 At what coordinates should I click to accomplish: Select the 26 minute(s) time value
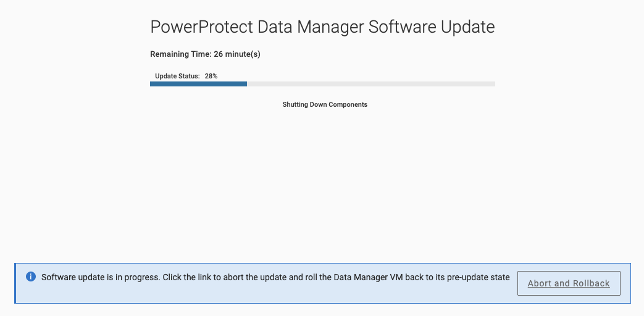(x=237, y=54)
